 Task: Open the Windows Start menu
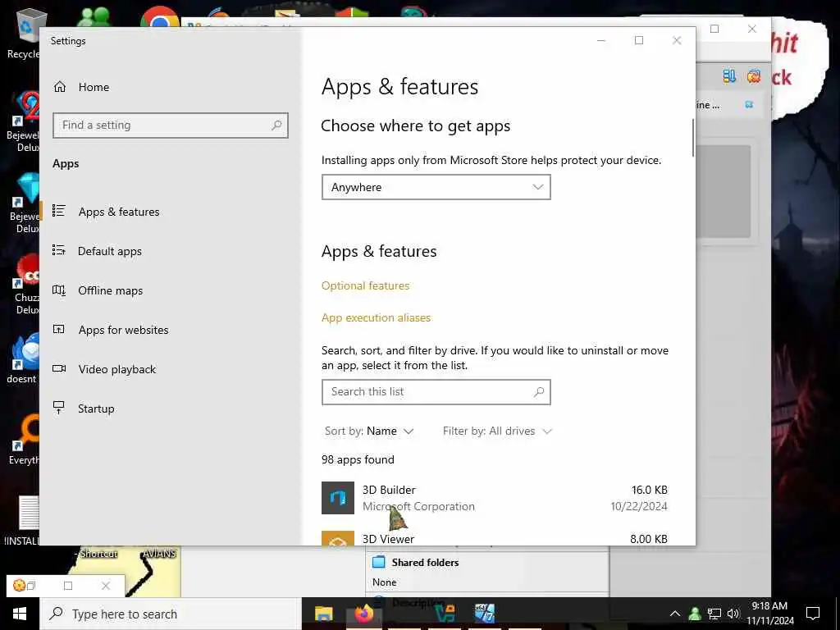[20, 614]
